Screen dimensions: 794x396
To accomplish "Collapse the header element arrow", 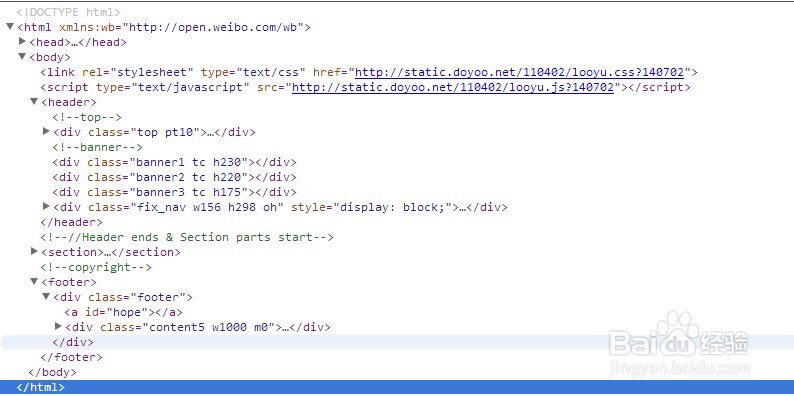I will (34, 102).
